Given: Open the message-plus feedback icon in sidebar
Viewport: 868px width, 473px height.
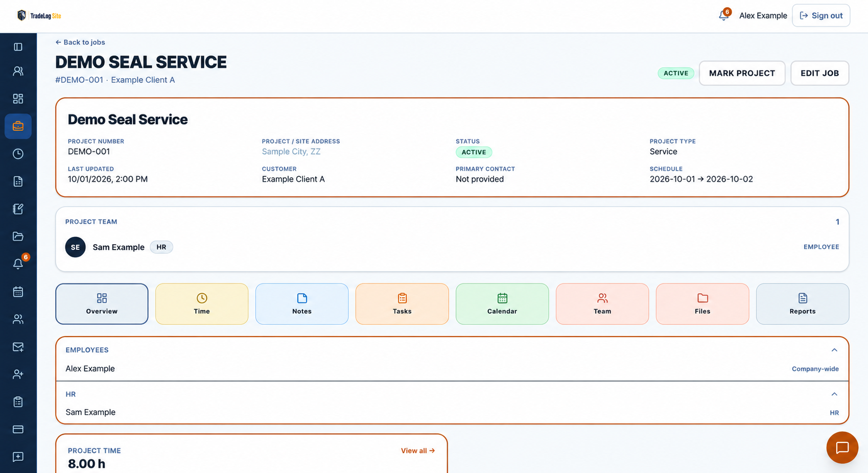Looking at the screenshot, I should click(x=18, y=457).
